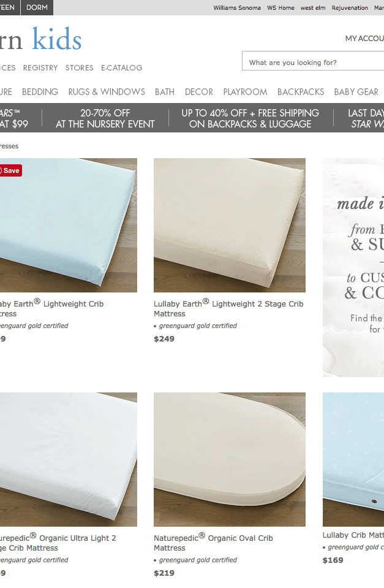Click the 20-70% off Nursery Event banner

105,118
